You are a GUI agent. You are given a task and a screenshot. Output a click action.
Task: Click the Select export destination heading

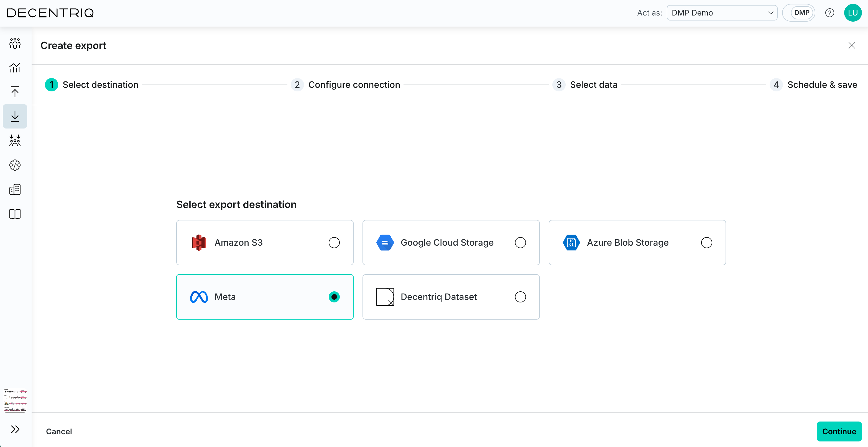point(236,204)
